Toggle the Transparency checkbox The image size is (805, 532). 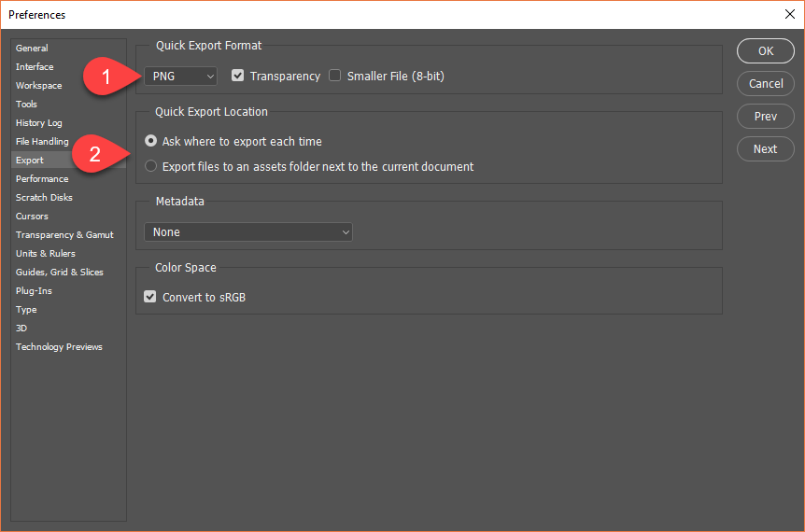(237, 76)
